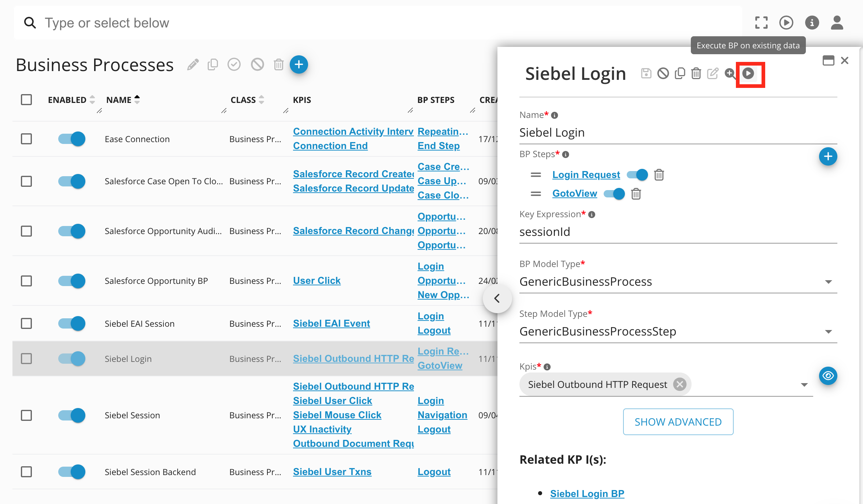This screenshot has width=863, height=504.
Task: Sort table by CLASS column header
Action: 243,100
